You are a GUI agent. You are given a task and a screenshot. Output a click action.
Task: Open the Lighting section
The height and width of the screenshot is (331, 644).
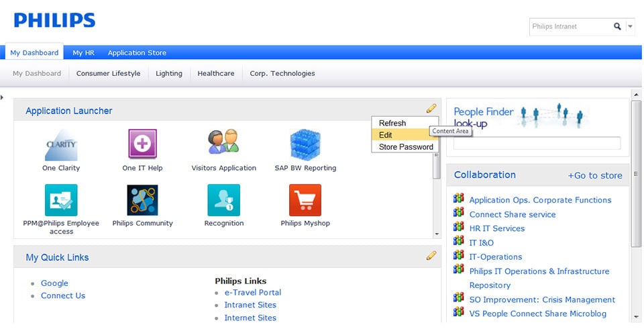tap(169, 74)
